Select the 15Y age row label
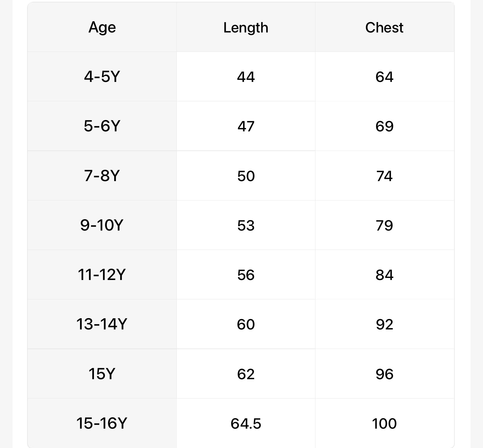Image resolution: width=483 pixels, height=448 pixels. (102, 374)
